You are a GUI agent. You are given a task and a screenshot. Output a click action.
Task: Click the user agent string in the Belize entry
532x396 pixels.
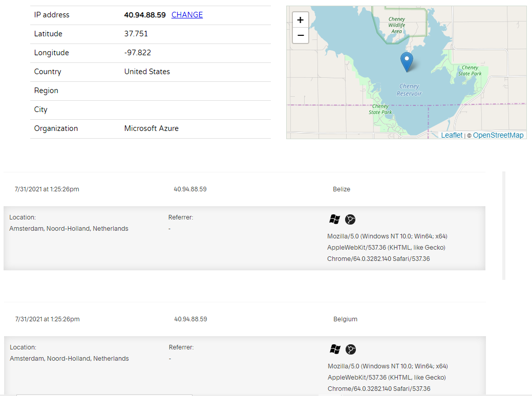387,248
